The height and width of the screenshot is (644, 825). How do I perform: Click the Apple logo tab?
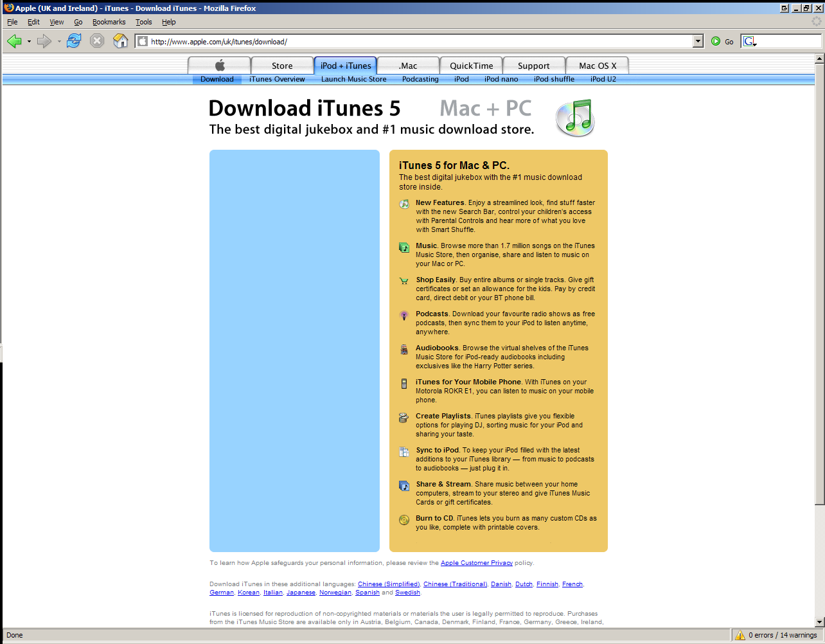point(219,66)
